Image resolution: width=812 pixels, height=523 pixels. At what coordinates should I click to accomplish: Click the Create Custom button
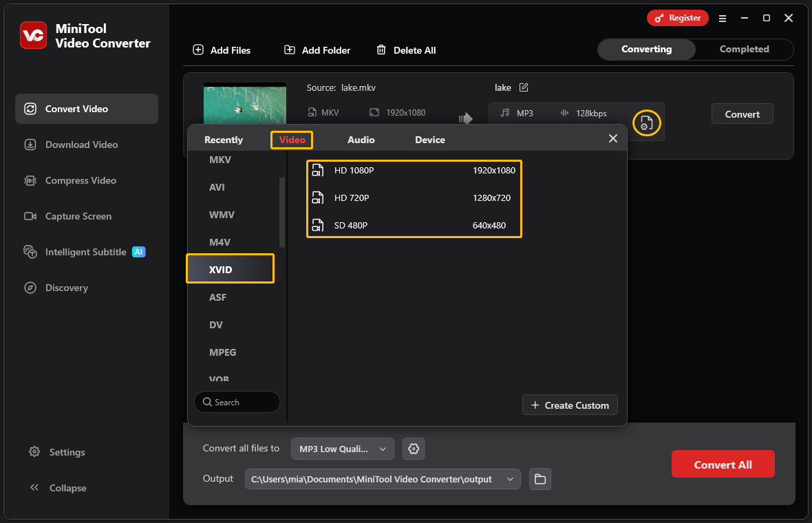[570, 405]
